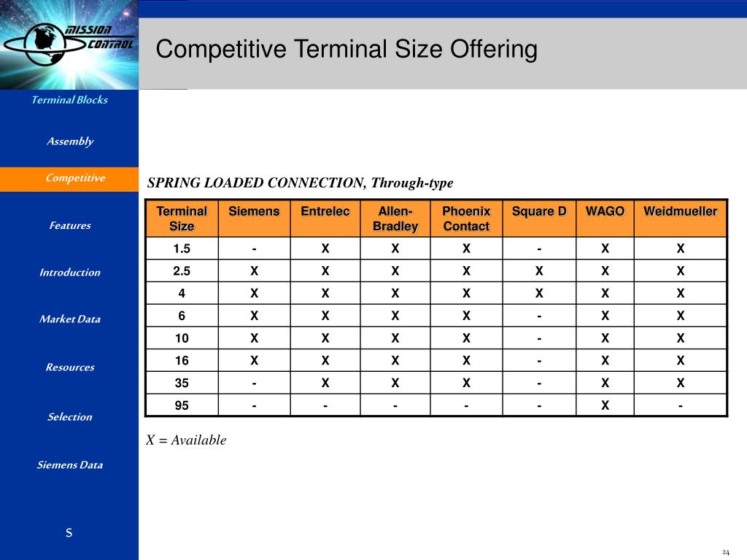Click the Square D dash in the 6 row

click(539, 316)
